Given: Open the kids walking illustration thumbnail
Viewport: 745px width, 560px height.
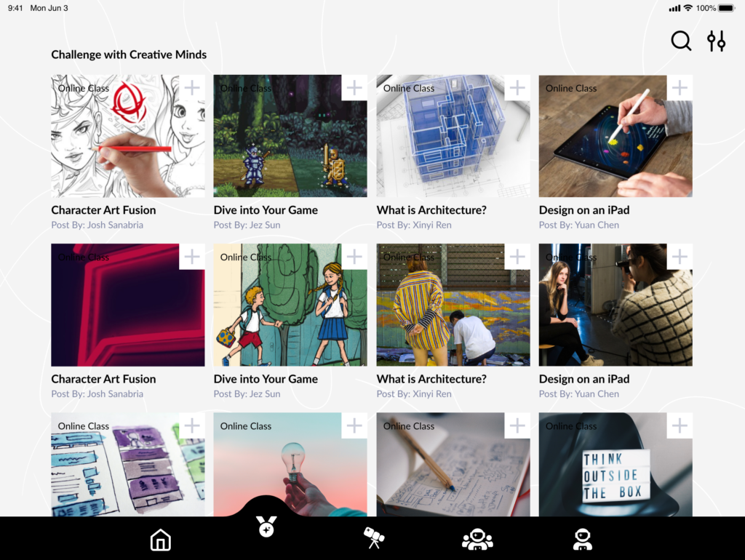Looking at the screenshot, I should click(290, 313).
